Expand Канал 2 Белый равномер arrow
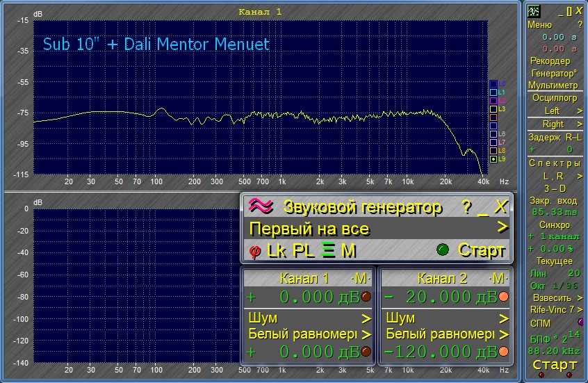 pyautogui.click(x=504, y=334)
